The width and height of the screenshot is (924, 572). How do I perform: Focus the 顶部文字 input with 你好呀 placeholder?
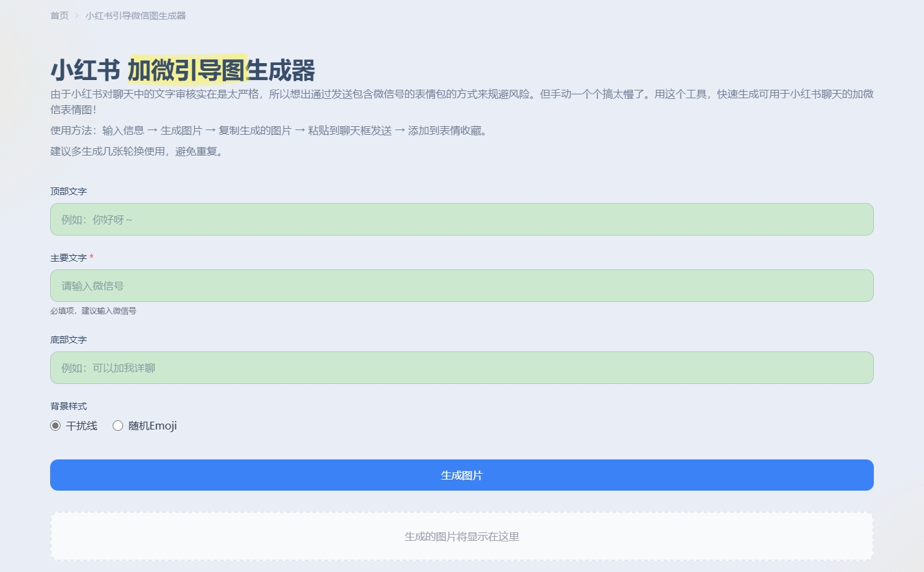462,220
